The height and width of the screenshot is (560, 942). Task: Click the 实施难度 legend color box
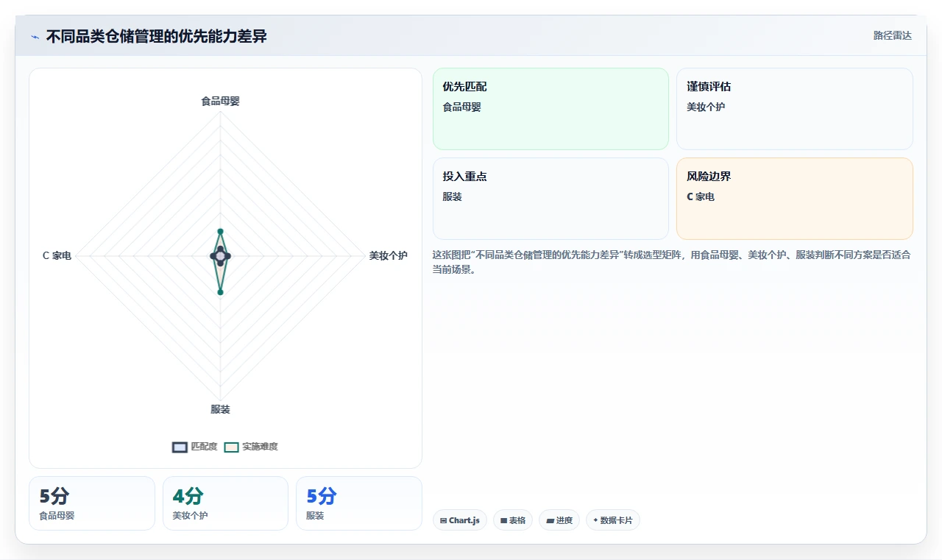click(232, 447)
